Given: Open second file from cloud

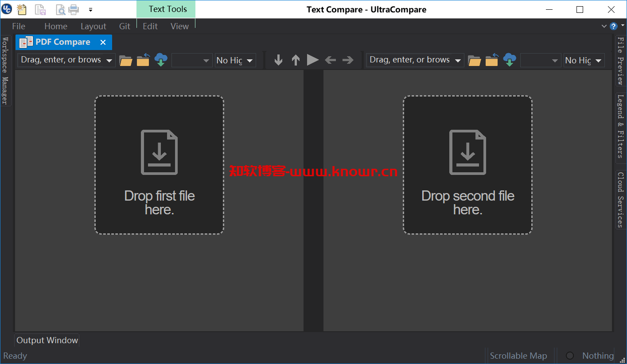Looking at the screenshot, I should [510, 60].
